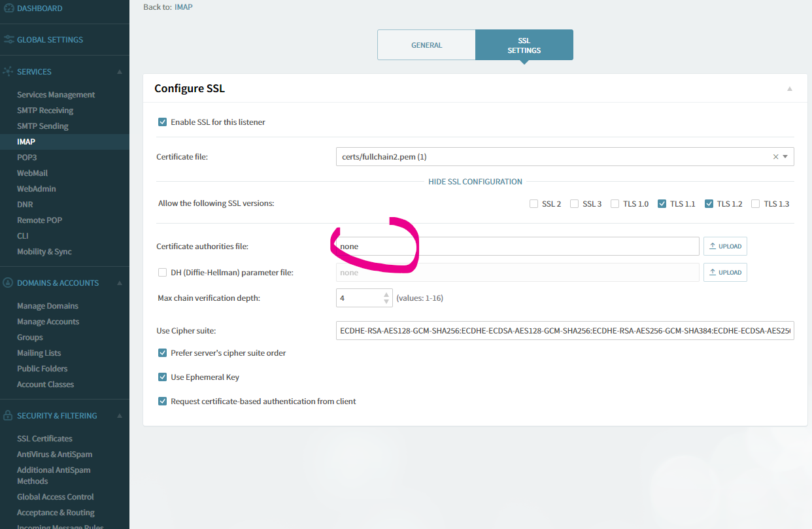Image resolution: width=812 pixels, height=529 pixels.
Task: Click the Use Cipher suite text field
Action: 564,331
